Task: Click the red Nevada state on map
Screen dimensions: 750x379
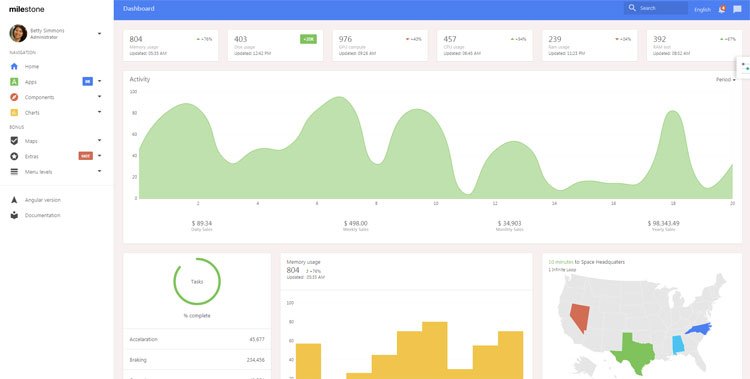Action: click(x=580, y=317)
